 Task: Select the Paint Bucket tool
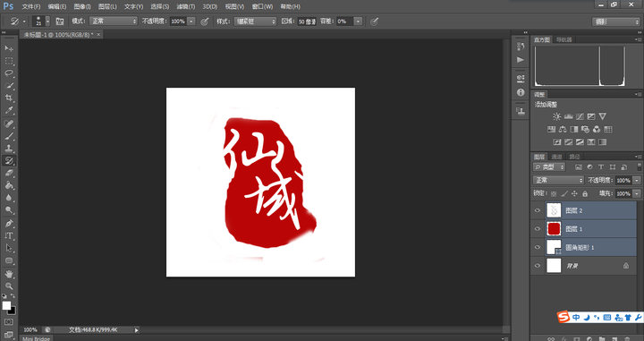coord(9,185)
